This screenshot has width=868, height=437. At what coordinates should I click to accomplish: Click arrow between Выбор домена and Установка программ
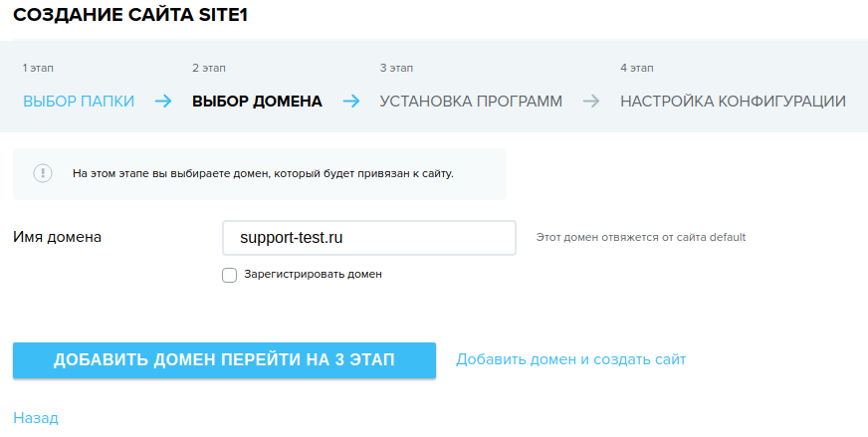tap(351, 102)
